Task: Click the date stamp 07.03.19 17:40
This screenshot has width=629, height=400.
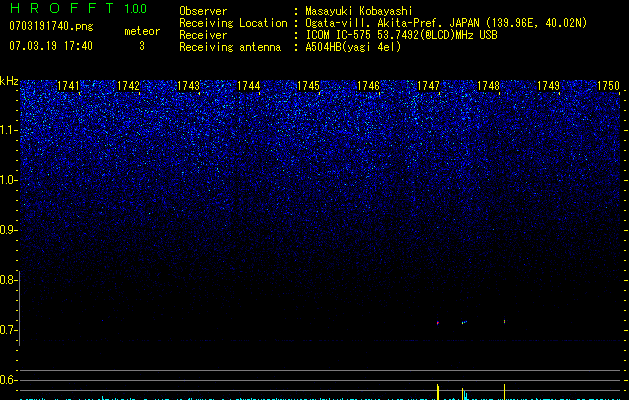Action: (51, 46)
